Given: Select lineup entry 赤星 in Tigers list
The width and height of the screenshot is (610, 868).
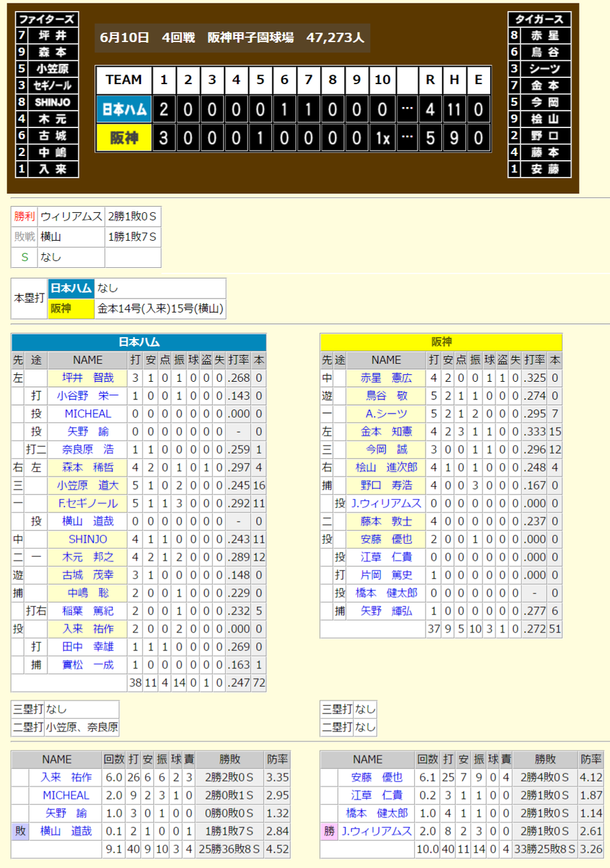Looking at the screenshot, I should pyautogui.click(x=546, y=36).
